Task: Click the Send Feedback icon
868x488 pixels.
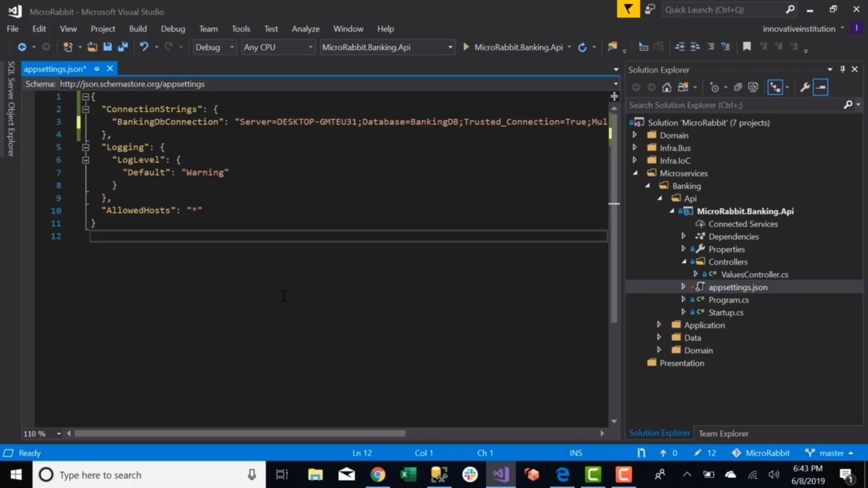Action: click(x=650, y=9)
